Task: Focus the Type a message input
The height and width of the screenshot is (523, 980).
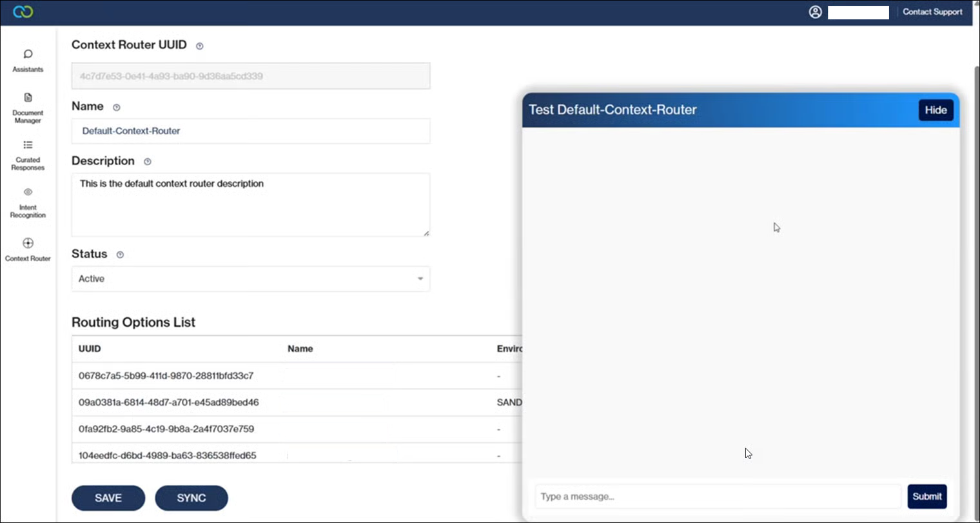Action: (717, 497)
